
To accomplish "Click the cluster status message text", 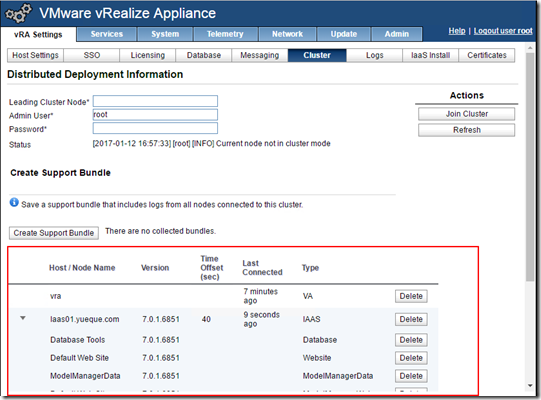I will point(212,144).
